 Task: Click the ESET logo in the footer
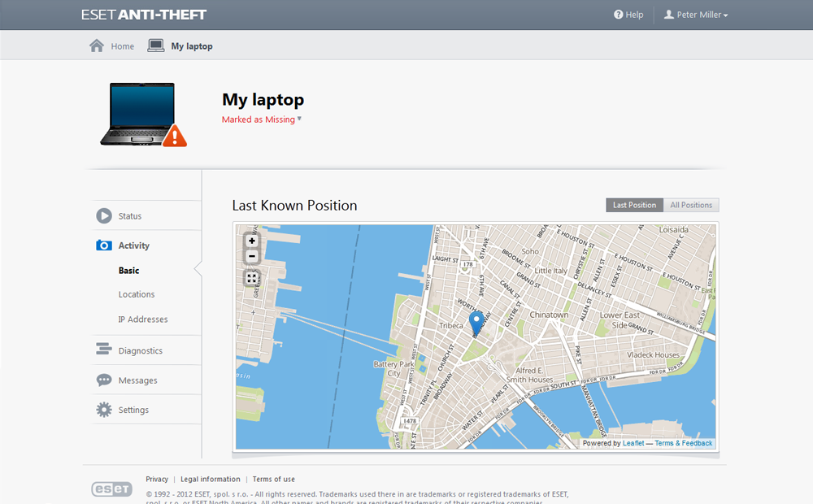[x=112, y=489]
